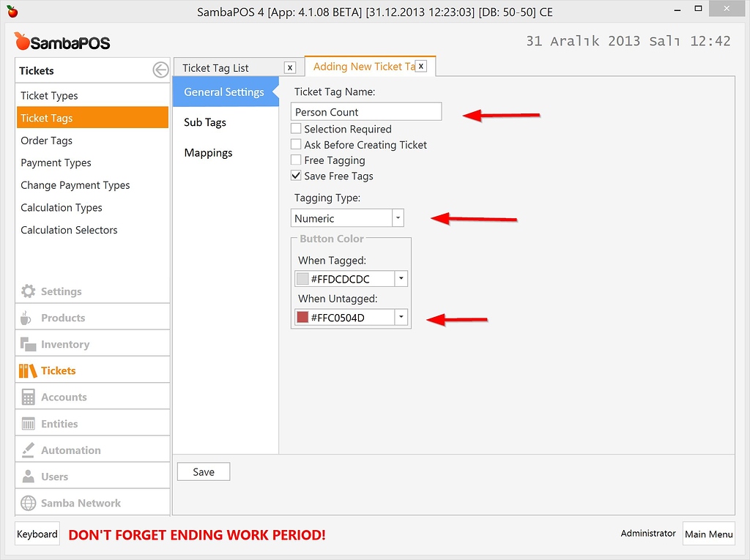Open the Tagging Type dropdown
This screenshot has width=750, height=560.
pos(398,217)
